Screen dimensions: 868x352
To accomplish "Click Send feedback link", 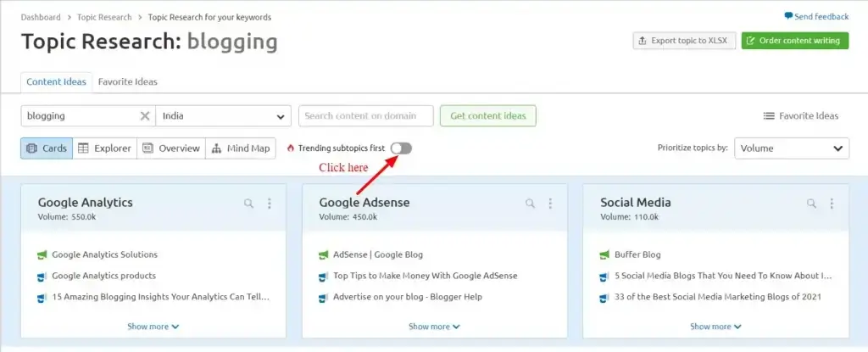I will coord(816,17).
